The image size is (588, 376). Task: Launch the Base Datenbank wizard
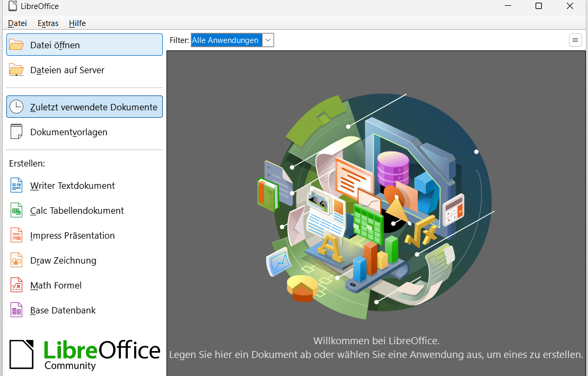(63, 310)
